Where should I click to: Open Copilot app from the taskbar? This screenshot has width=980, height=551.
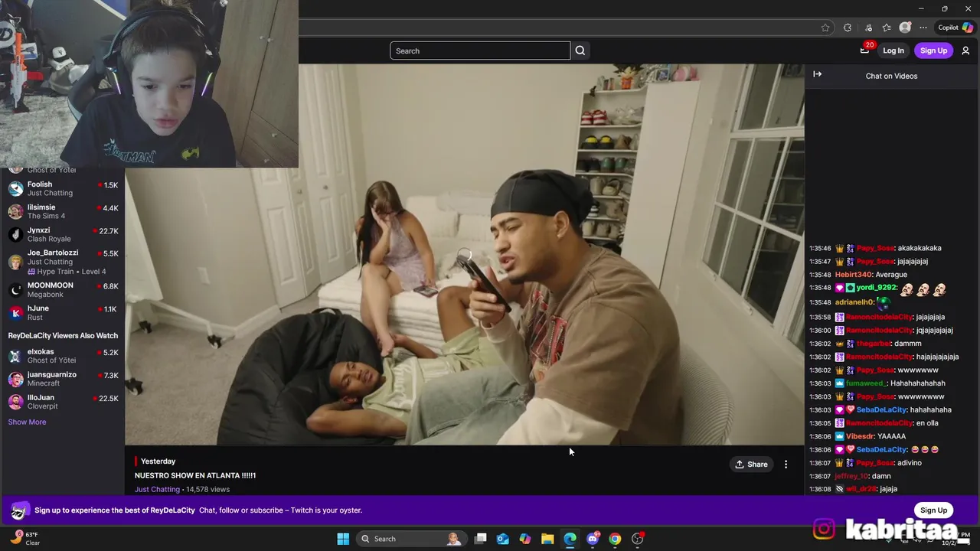pos(525,539)
